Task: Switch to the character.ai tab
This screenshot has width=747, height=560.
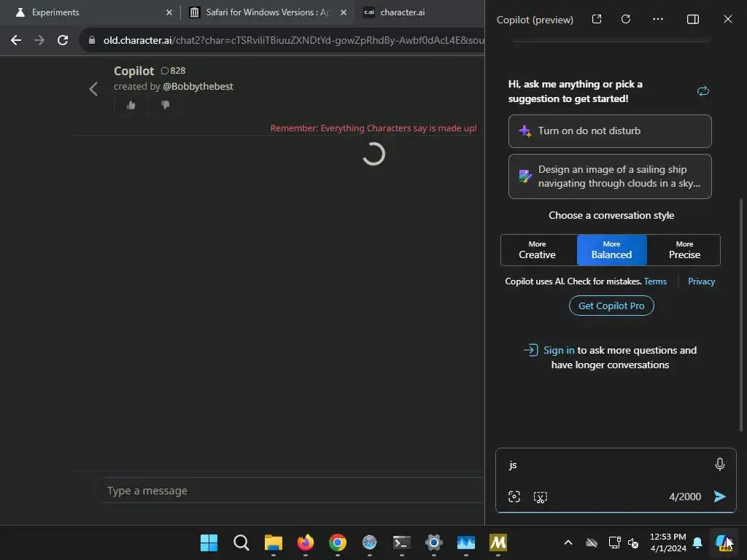Action: (403, 12)
